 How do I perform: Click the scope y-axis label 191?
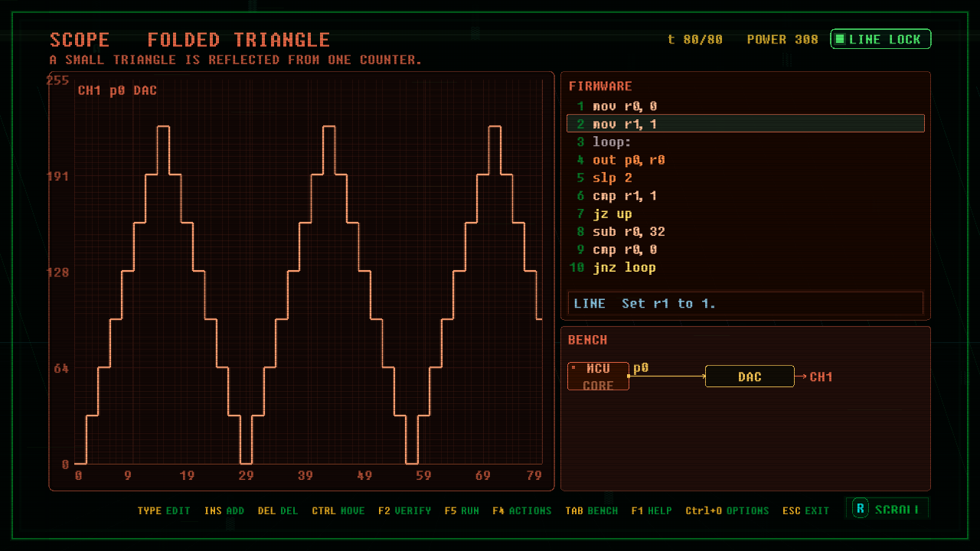pyautogui.click(x=57, y=176)
